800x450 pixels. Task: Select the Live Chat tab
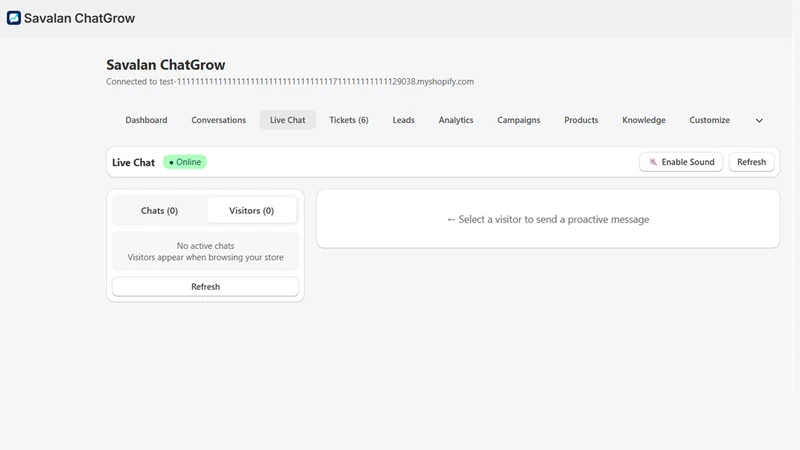pos(287,120)
